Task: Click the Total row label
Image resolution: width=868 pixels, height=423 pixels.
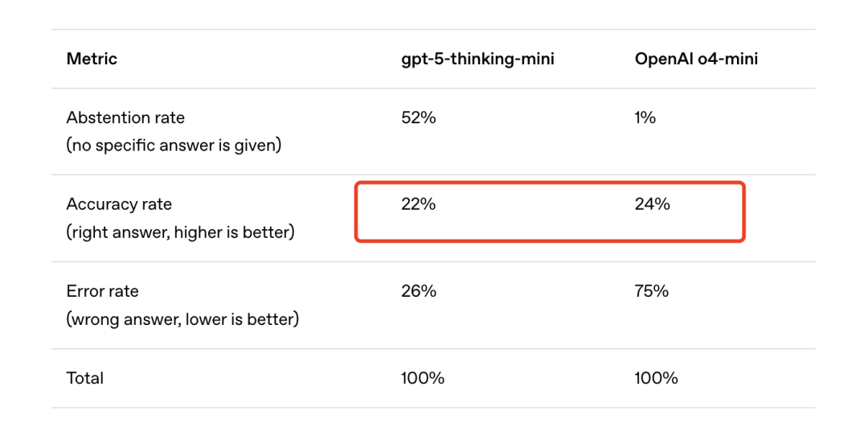Action: click(84, 378)
